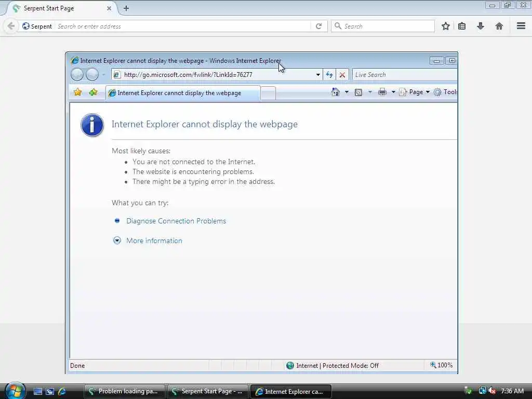This screenshot has width=532, height=399.
Task: Open the Favorites Center star icon
Action: pyautogui.click(x=78, y=92)
